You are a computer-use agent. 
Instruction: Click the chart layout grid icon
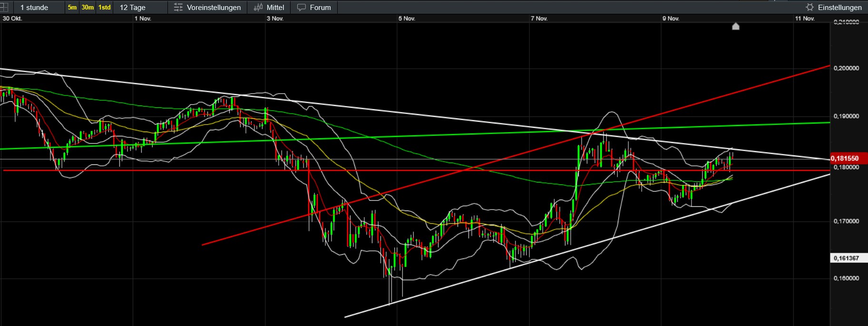point(4,7)
